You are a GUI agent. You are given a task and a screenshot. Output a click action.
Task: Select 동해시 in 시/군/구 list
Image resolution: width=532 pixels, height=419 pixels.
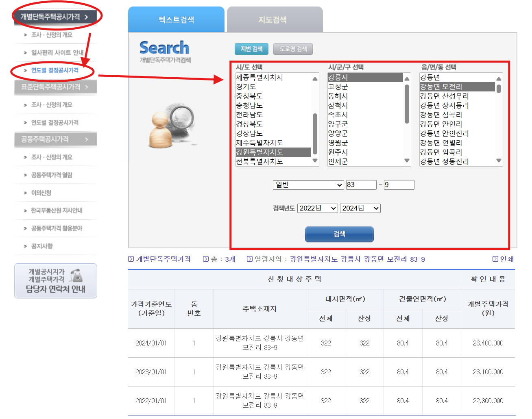(x=365, y=96)
